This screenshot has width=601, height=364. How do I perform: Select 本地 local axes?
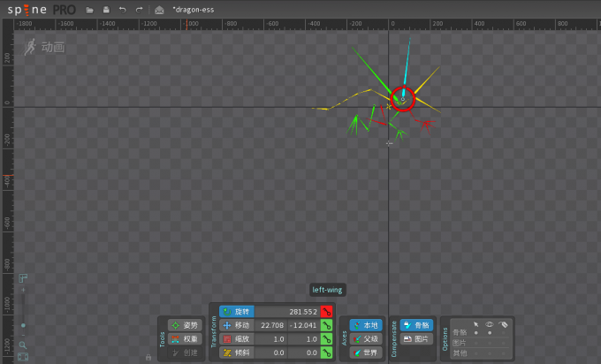pos(366,325)
